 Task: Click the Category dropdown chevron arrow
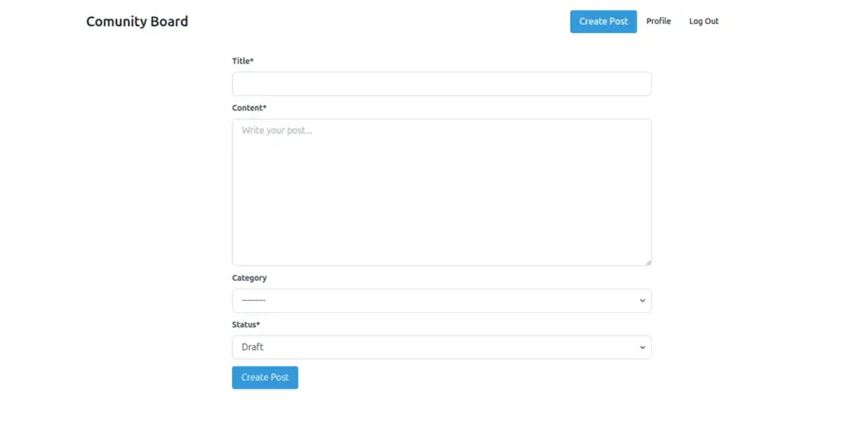pyautogui.click(x=642, y=300)
